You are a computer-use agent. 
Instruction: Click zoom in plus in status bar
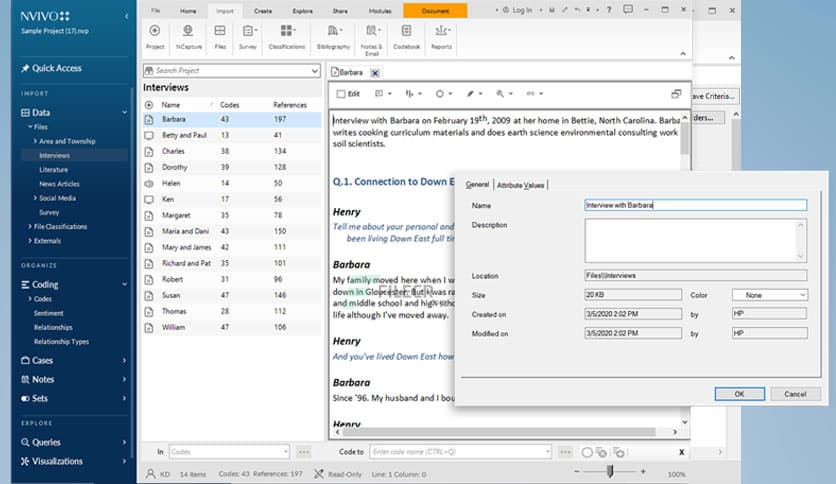tap(643, 471)
